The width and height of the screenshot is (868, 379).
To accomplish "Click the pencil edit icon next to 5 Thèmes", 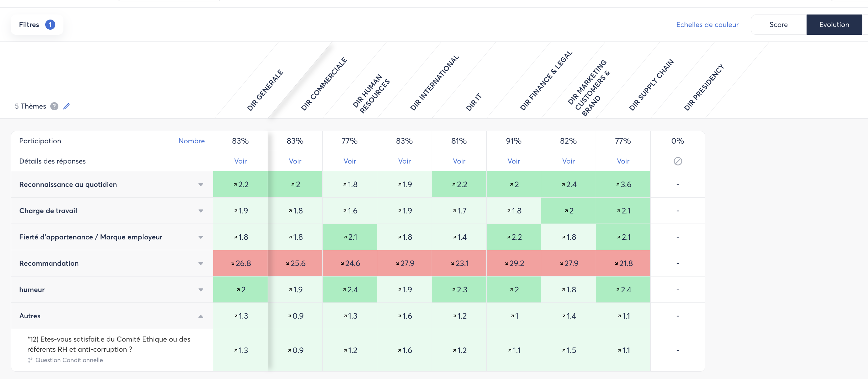I will tap(66, 106).
